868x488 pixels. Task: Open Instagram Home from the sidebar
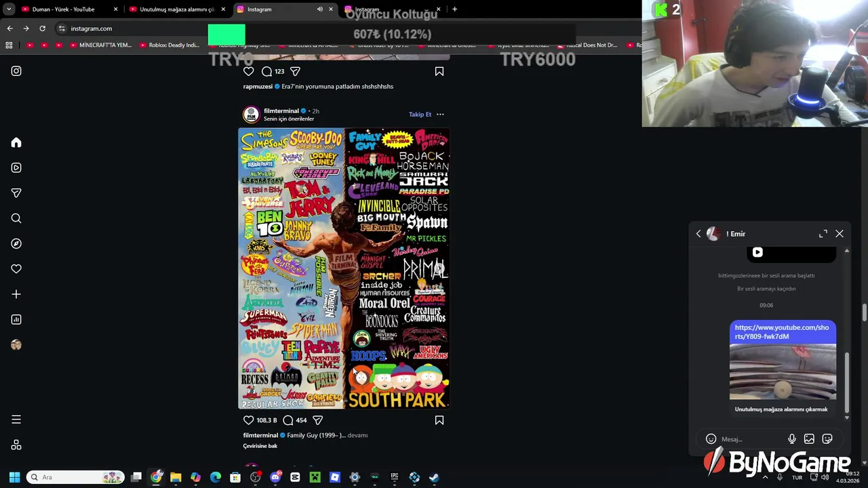pyautogui.click(x=16, y=142)
